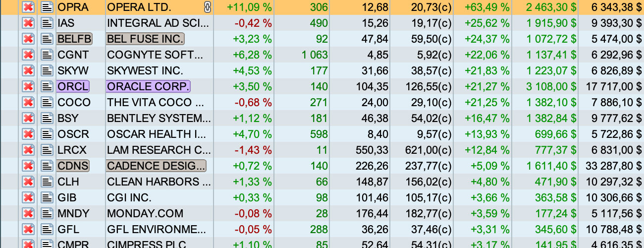Screen dimensions: 644x248
Task: Click the 2 463,30 $ profit value
Action: tap(551, 7)
